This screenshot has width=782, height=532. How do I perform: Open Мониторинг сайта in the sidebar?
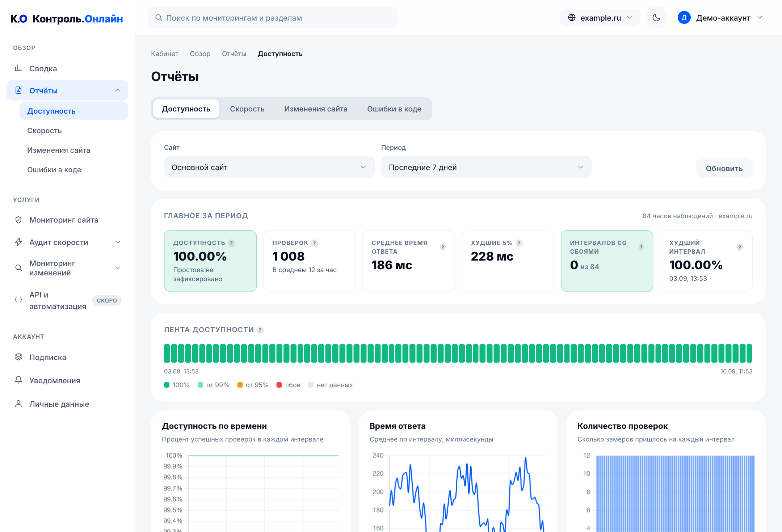coord(67,220)
